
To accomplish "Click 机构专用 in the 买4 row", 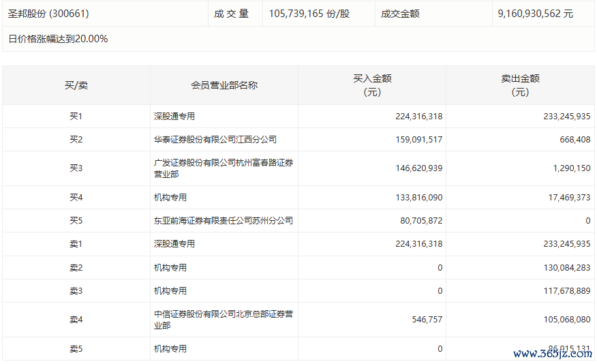I will 170,198.
